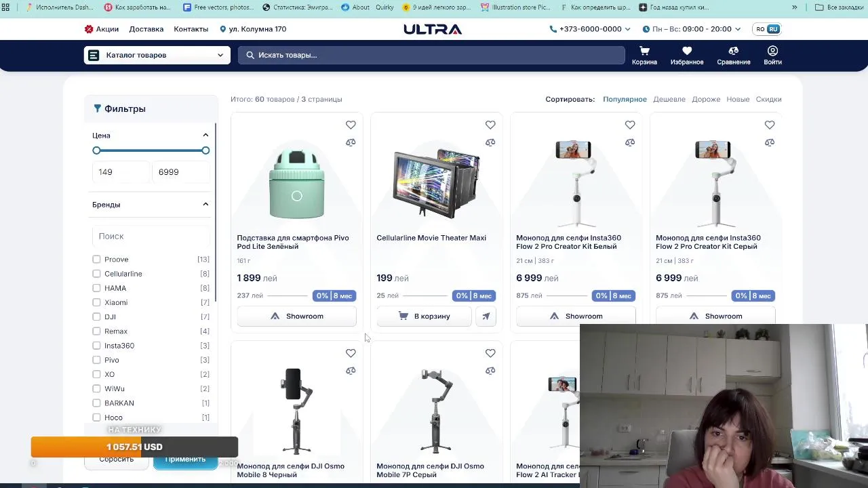This screenshot has width=868, height=488.
Task: Check the Remax brand filter
Action: tap(96, 331)
